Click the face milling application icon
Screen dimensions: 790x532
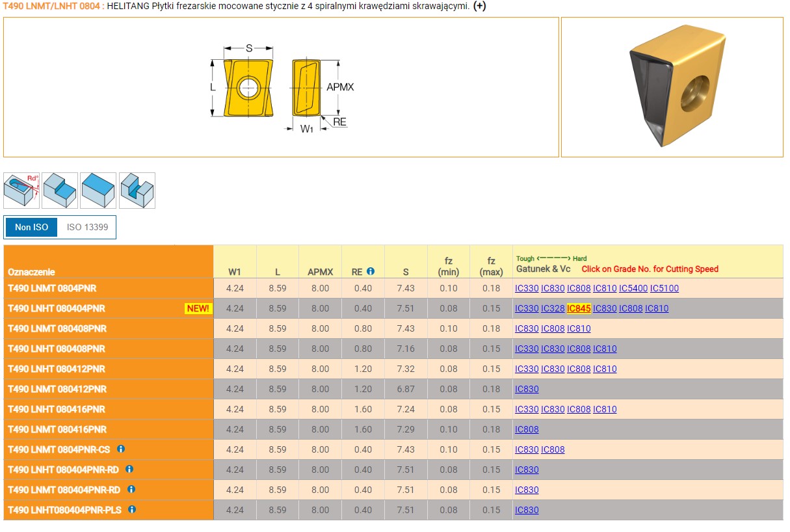(x=98, y=191)
